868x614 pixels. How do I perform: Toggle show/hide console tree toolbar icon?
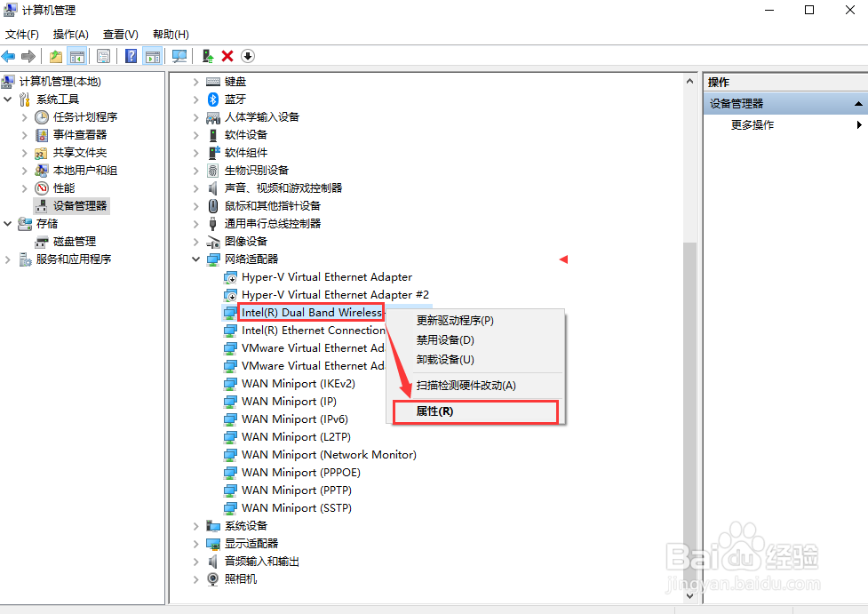coord(76,56)
